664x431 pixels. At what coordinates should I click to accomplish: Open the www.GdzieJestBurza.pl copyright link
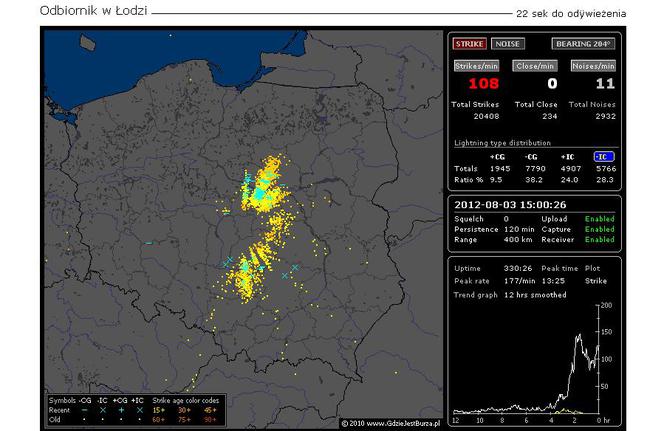coord(390,423)
